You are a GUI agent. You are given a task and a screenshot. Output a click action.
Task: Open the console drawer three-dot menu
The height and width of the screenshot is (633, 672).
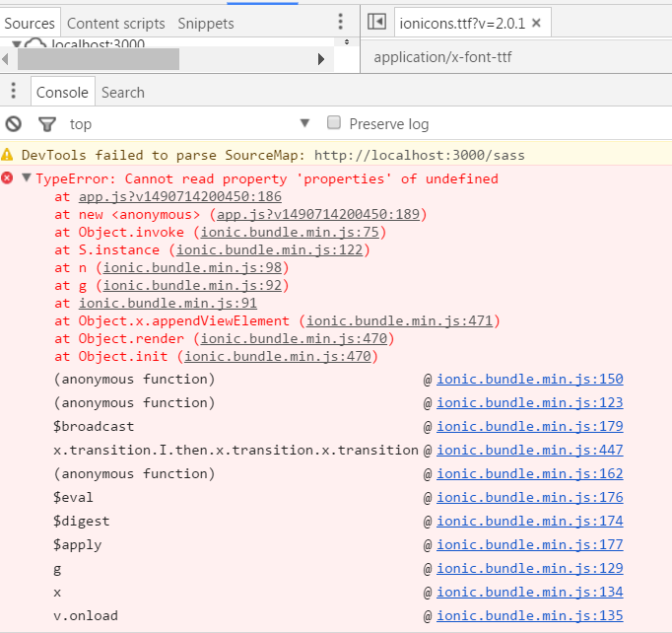(x=13, y=91)
